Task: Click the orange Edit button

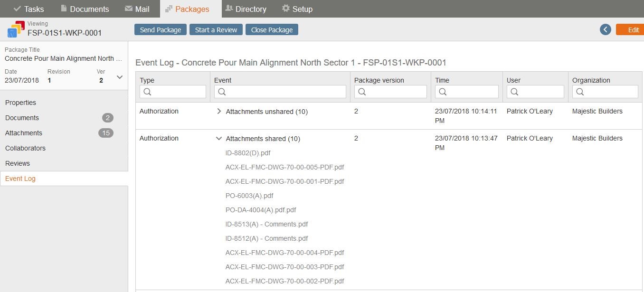Action: [x=630, y=29]
